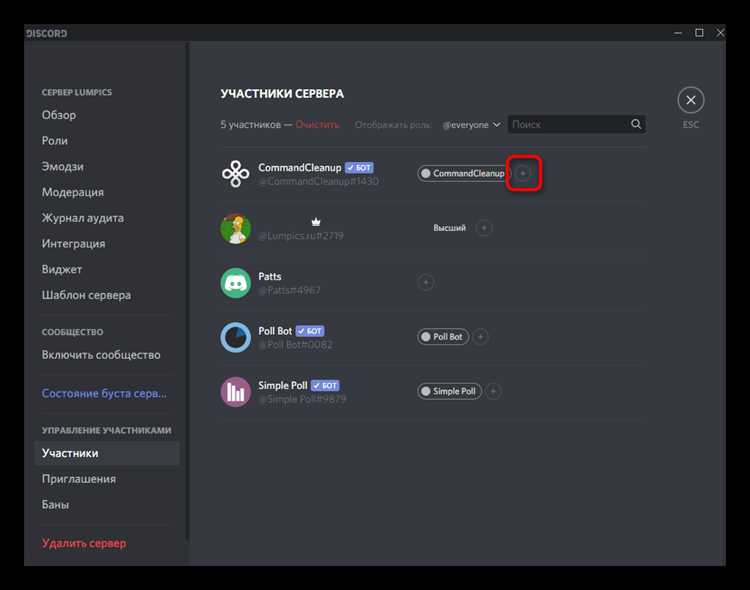Viewport: 750px width, 590px height.
Task: Click the Участники сервера heading
Action: tap(282, 94)
